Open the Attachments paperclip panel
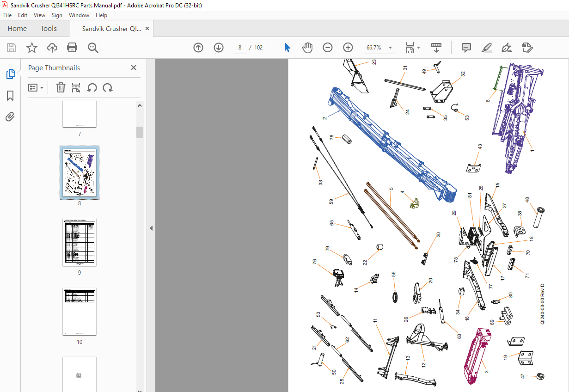This screenshot has width=569, height=392. (x=10, y=116)
